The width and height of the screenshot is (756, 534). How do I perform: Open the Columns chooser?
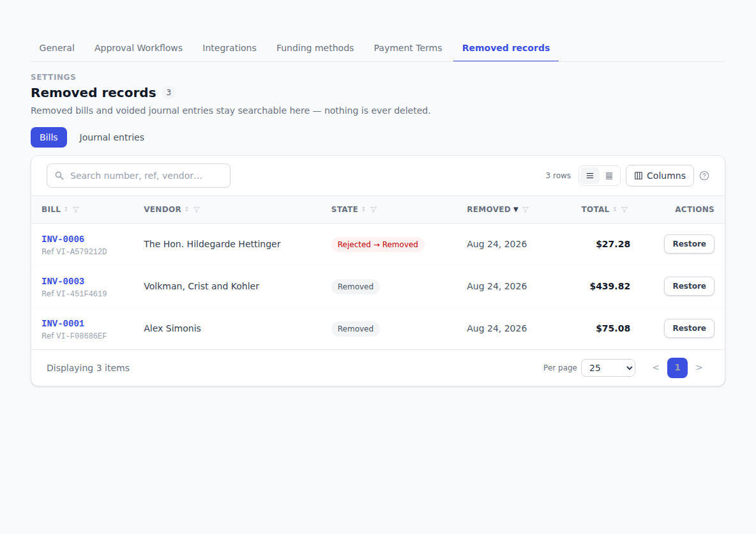(660, 176)
